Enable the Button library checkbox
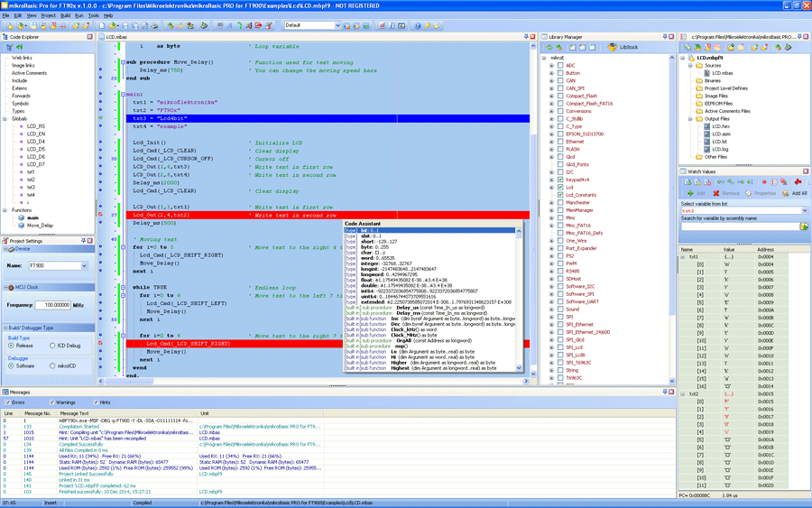 (x=560, y=73)
